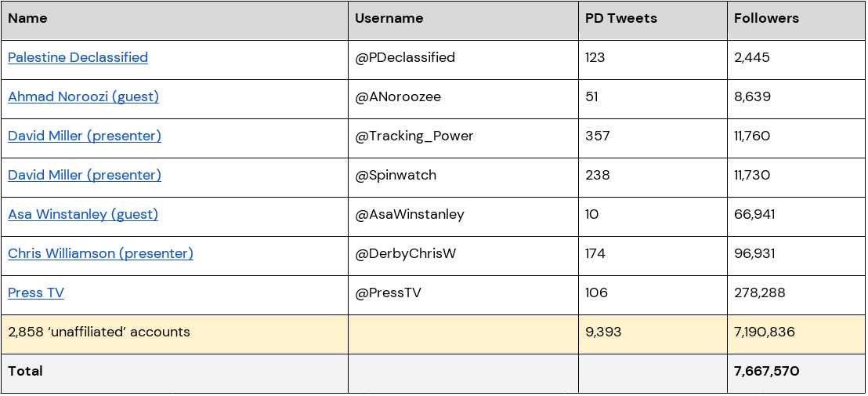The width and height of the screenshot is (868, 396).
Task: Select the Name column header
Action: pos(27,19)
